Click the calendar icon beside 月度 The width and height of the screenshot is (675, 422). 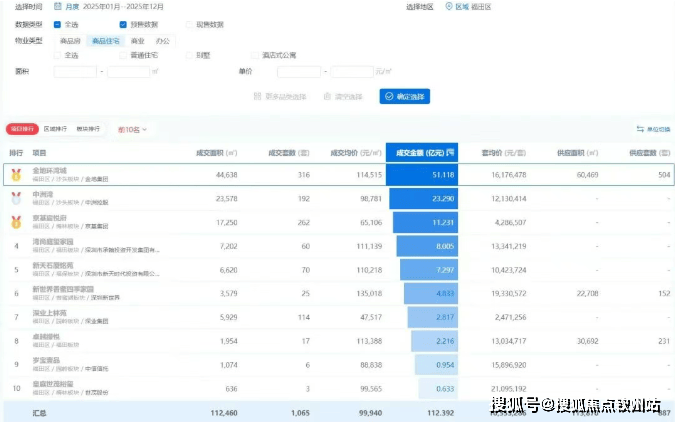click(58, 6)
